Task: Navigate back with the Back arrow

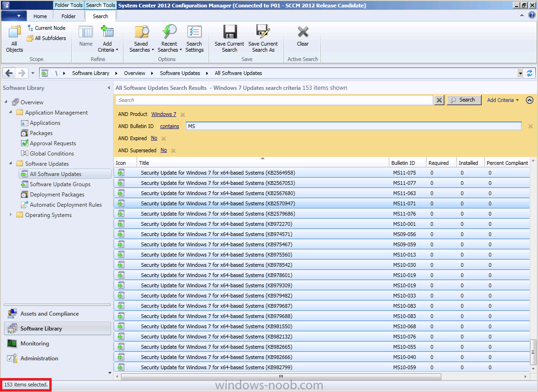Action: tap(9, 73)
